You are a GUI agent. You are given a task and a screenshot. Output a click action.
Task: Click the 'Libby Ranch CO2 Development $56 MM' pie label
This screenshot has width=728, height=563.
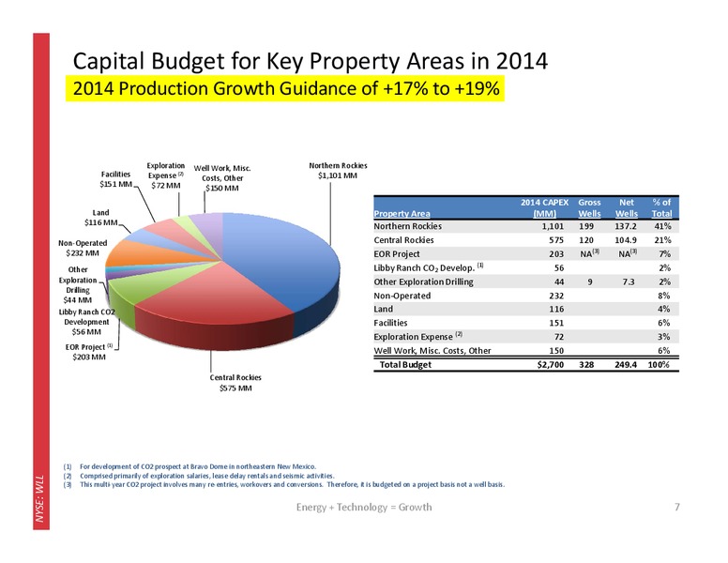86,322
